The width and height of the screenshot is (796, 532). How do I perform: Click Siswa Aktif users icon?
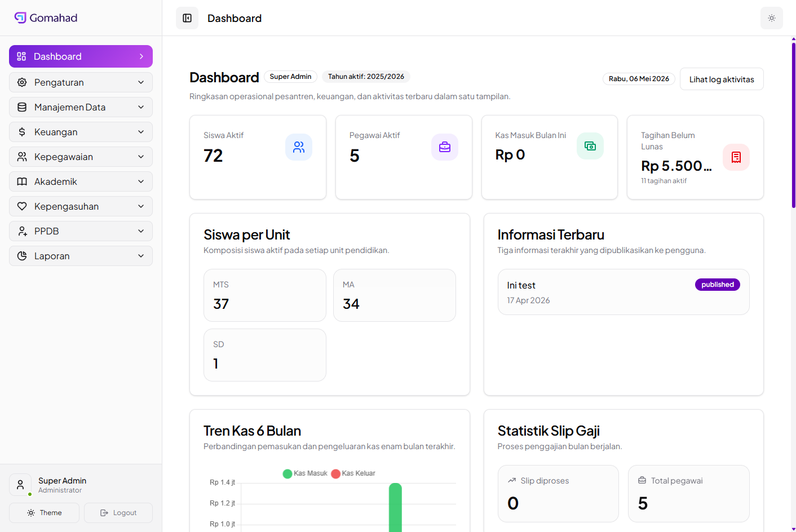pyautogui.click(x=299, y=147)
